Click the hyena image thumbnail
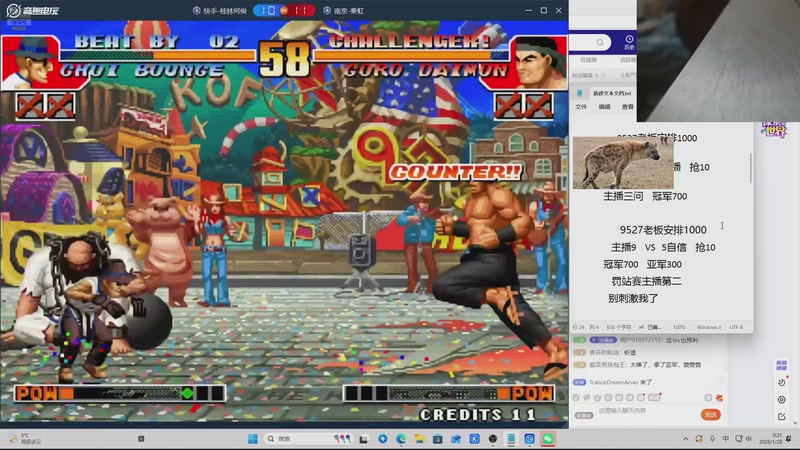Screen dimensions: 800x450 (623, 163)
